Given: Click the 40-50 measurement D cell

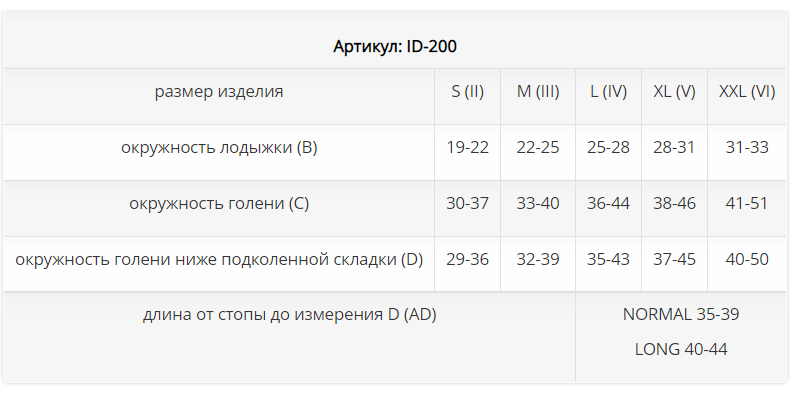Looking at the screenshot, I should [x=747, y=259].
